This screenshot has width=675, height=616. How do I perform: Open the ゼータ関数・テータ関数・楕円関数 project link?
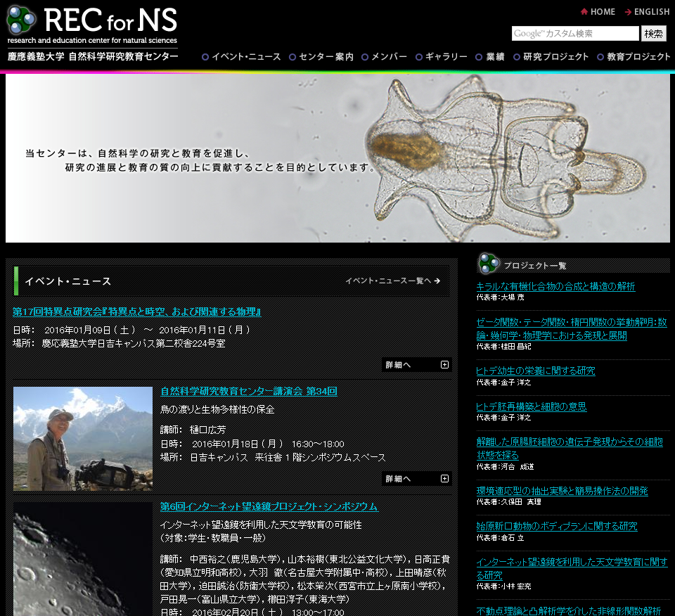(x=572, y=329)
